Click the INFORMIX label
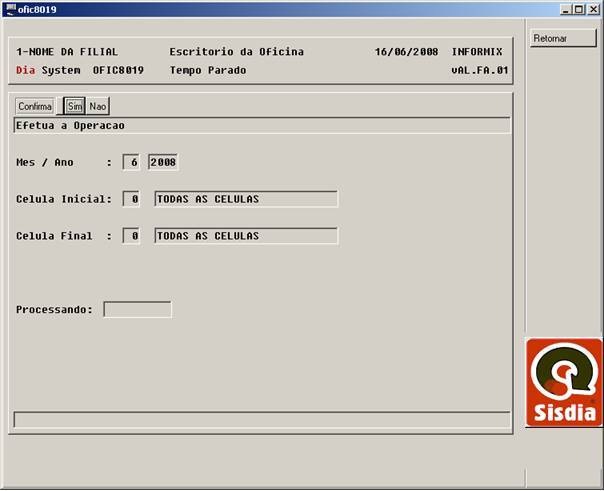This screenshot has height=491, width=604. (x=477, y=52)
